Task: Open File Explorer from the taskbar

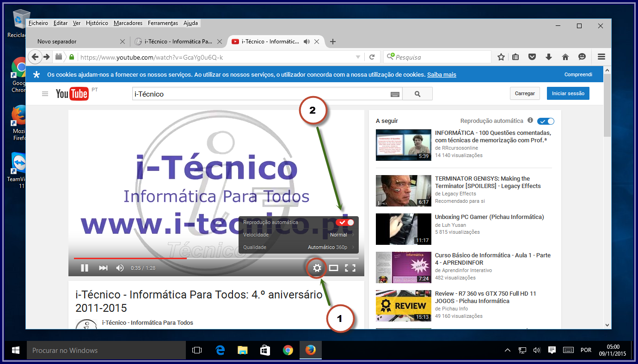Action: coord(243,350)
